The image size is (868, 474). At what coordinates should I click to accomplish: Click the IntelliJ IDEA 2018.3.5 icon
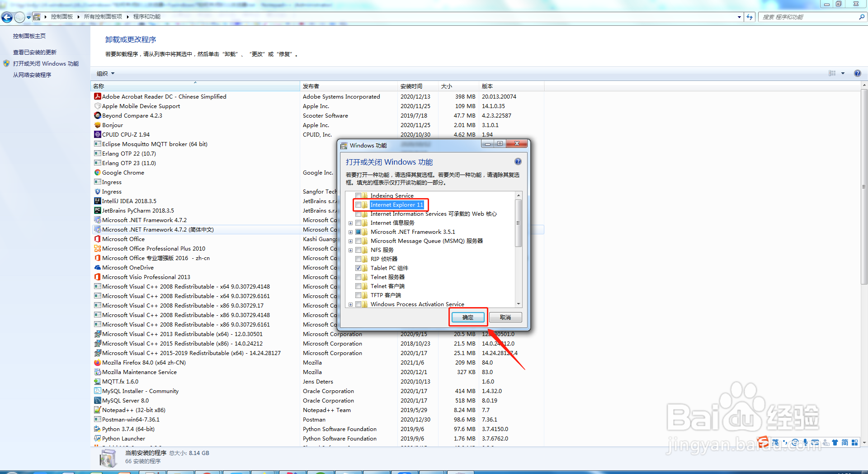pyautogui.click(x=97, y=201)
